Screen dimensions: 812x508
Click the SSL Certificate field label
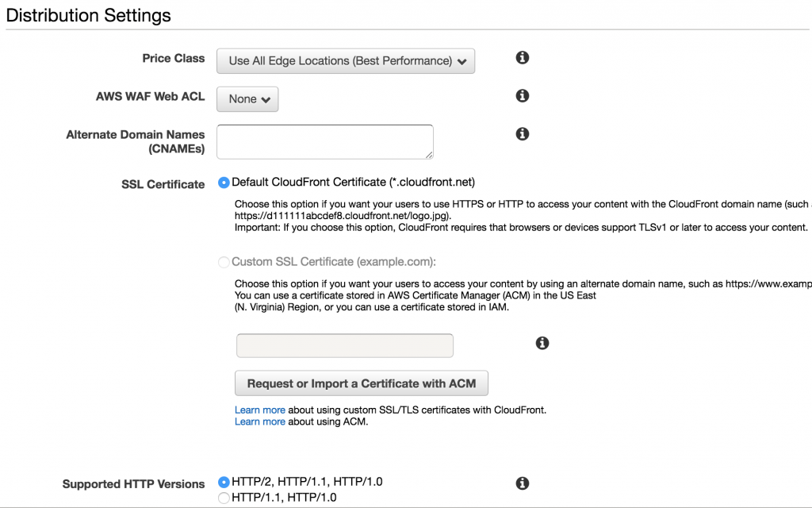(x=163, y=184)
